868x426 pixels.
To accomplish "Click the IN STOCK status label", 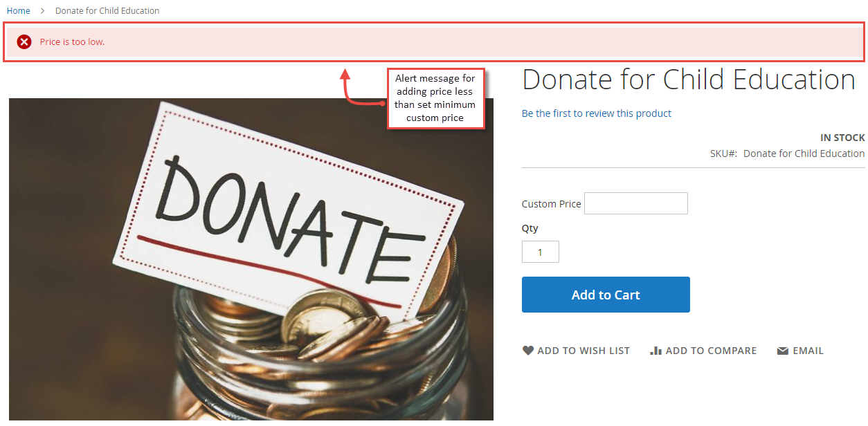I will pyautogui.click(x=842, y=138).
